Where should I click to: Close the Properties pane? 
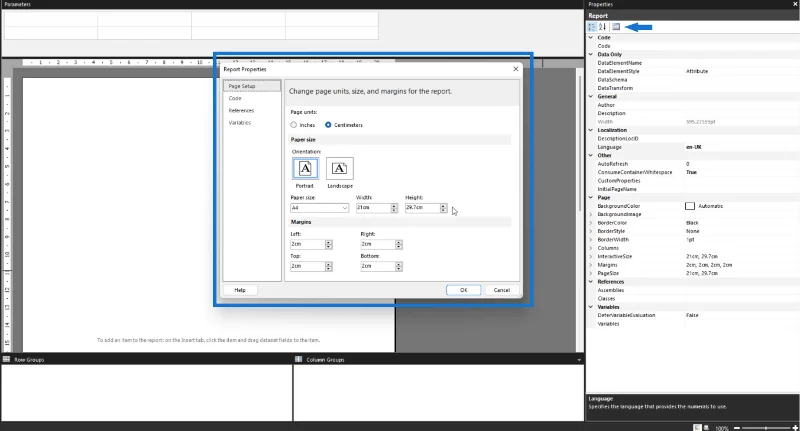click(x=795, y=4)
